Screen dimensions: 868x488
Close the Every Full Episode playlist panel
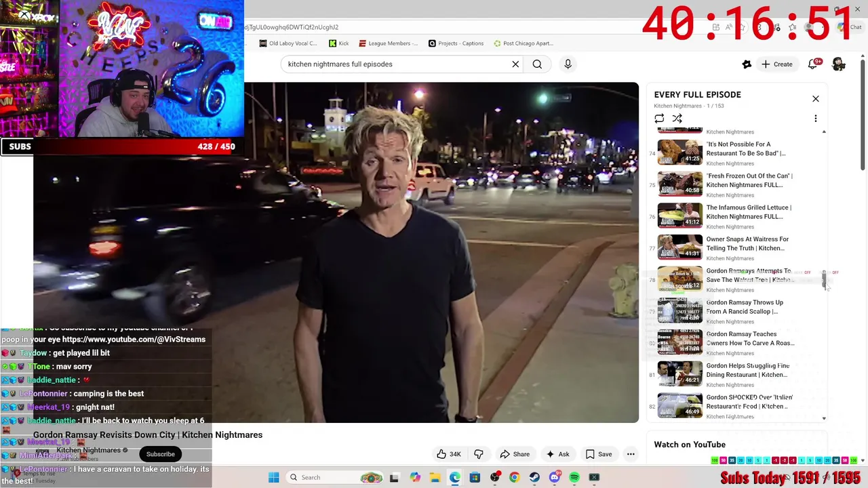point(816,99)
